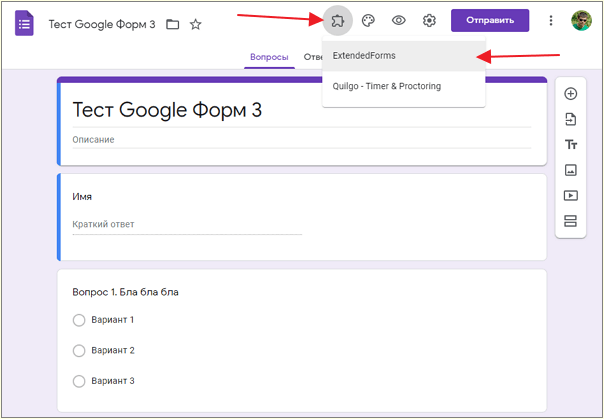Add a video from the sidebar

coord(570,196)
